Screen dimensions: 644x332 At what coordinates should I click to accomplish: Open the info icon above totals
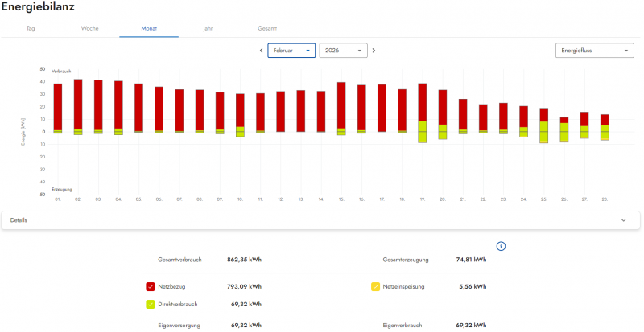pos(501,246)
